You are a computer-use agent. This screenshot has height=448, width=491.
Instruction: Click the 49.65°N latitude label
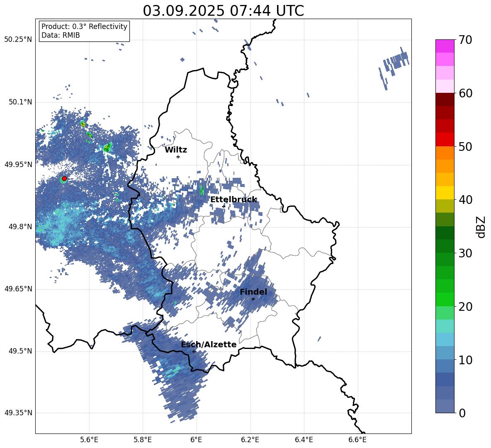click(x=18, y=289)
